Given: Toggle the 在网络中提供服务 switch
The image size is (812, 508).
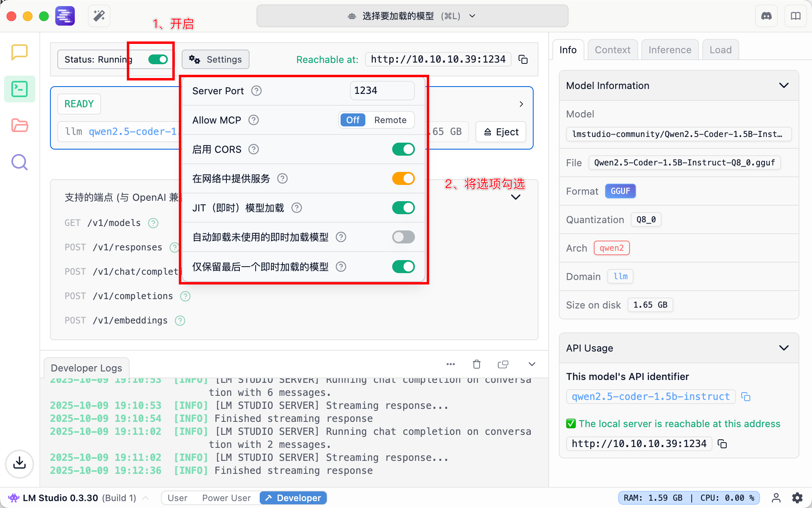Looking at the screenshot, I should [403, 178].
